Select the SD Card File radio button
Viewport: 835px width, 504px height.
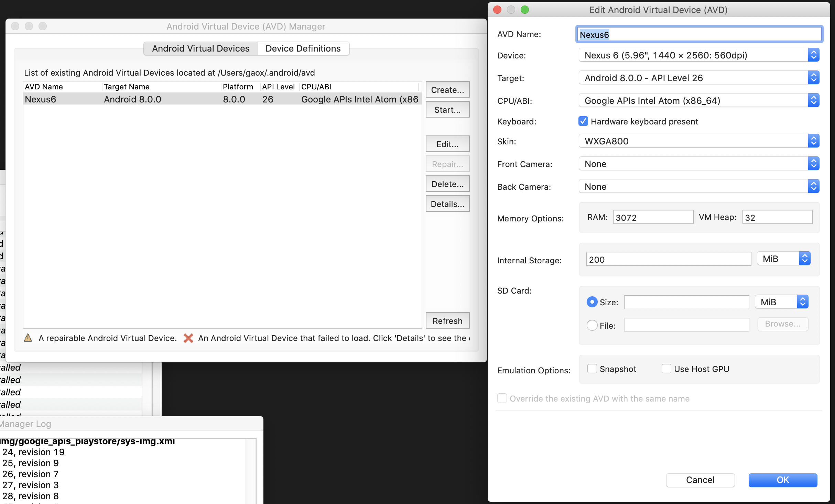592,325
